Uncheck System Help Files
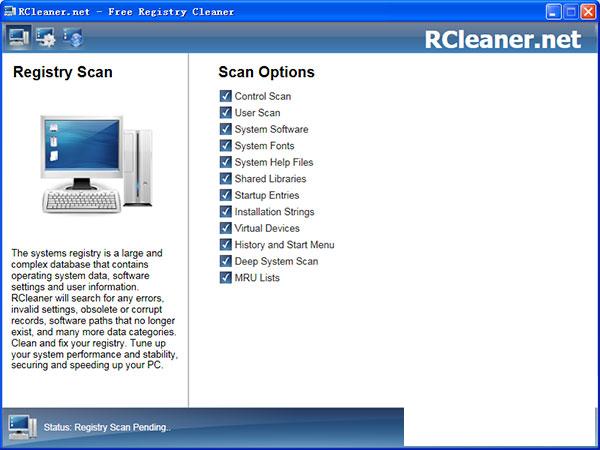Viewport: 600px width, 450px height. pyautogui.click(x=225, y=162)
